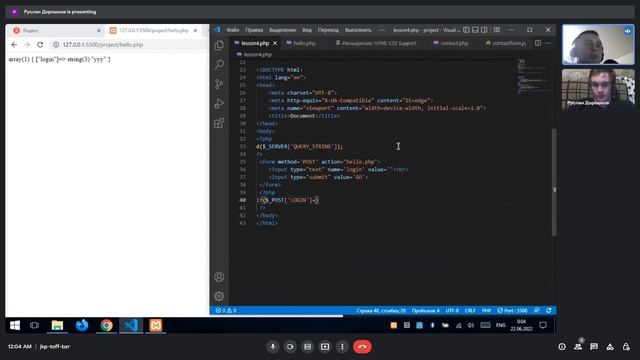Open the Explorer view in VS Code
The height and width of the screenshot is (360, 640).
pyautogui.click(x=219, y=45)
